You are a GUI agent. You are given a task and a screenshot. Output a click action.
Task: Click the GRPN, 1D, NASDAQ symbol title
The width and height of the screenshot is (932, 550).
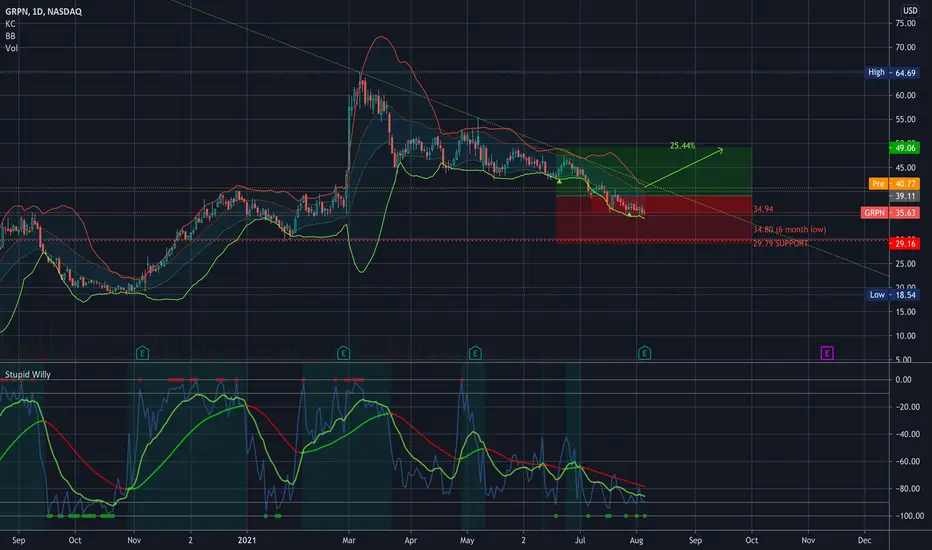(x=43, y=11)
